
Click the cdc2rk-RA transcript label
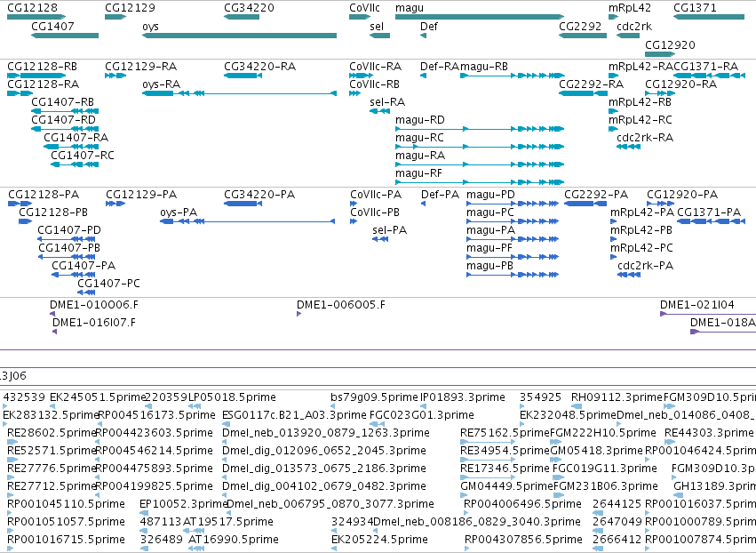point(645,137)
